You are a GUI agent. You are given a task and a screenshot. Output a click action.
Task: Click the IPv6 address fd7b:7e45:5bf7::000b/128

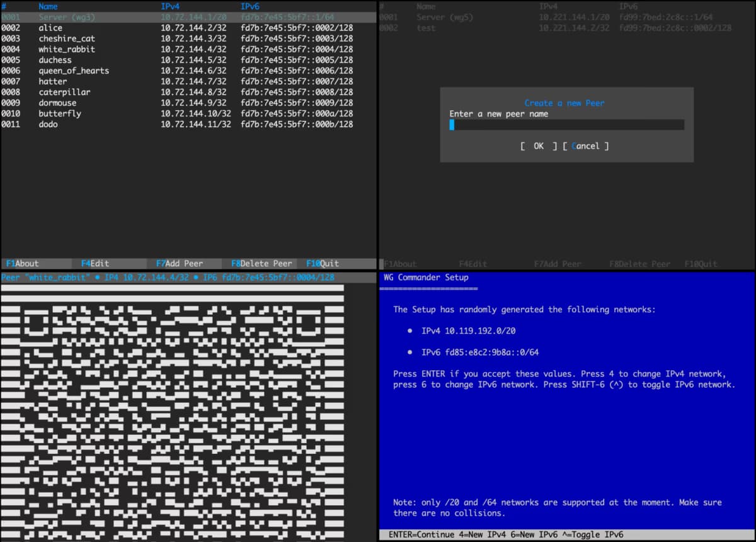(297, 124)
